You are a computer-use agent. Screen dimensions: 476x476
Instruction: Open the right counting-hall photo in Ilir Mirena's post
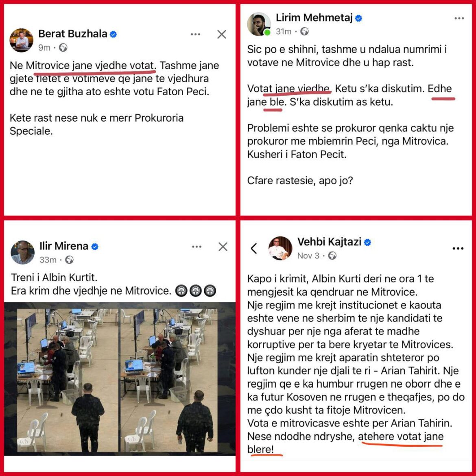point(169,380)
